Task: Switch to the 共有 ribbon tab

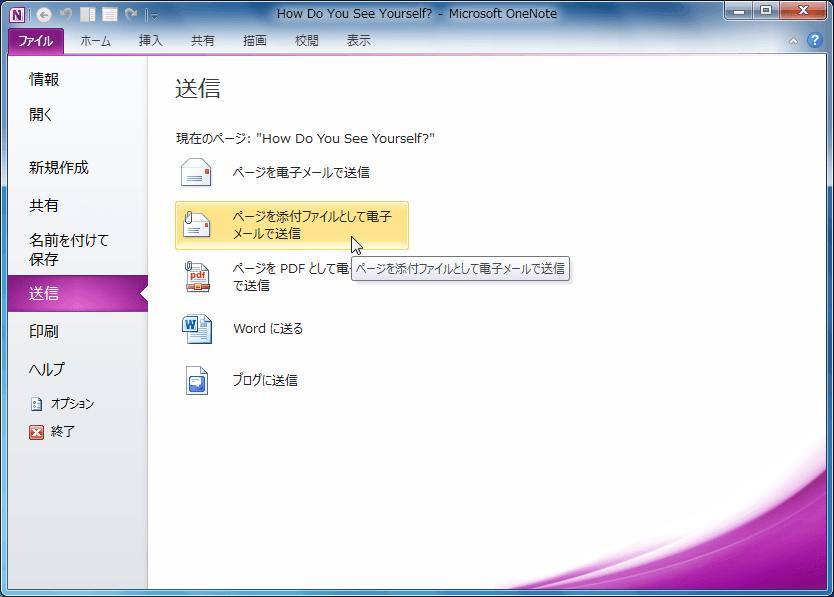Action: pos(203,41)
